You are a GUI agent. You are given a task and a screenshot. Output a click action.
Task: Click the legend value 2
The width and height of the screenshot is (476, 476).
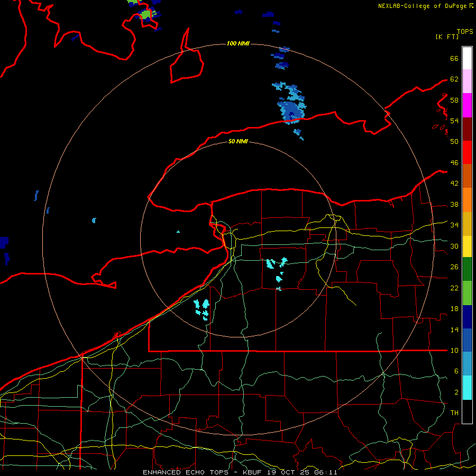456,392
